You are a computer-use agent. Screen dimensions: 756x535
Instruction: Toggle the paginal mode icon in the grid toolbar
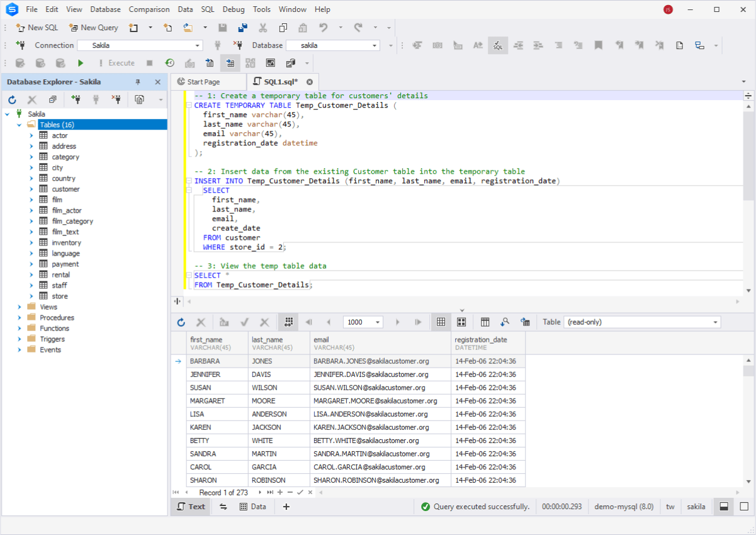[x=288, y=322]
